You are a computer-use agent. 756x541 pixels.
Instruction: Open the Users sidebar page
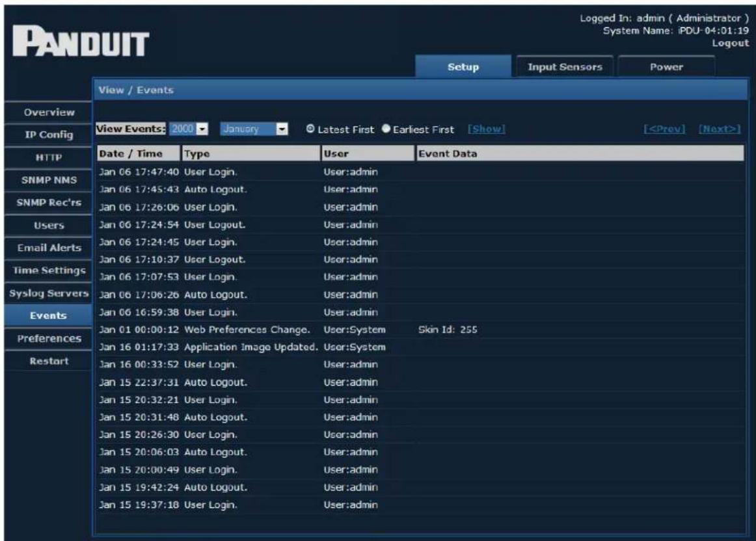49,226
